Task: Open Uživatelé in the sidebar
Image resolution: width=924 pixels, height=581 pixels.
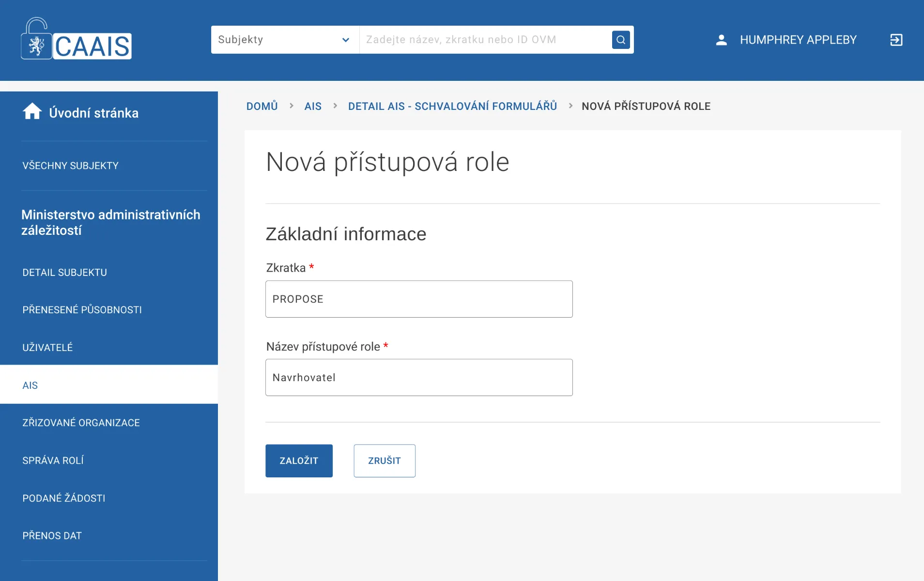Action: pos(47,348)
